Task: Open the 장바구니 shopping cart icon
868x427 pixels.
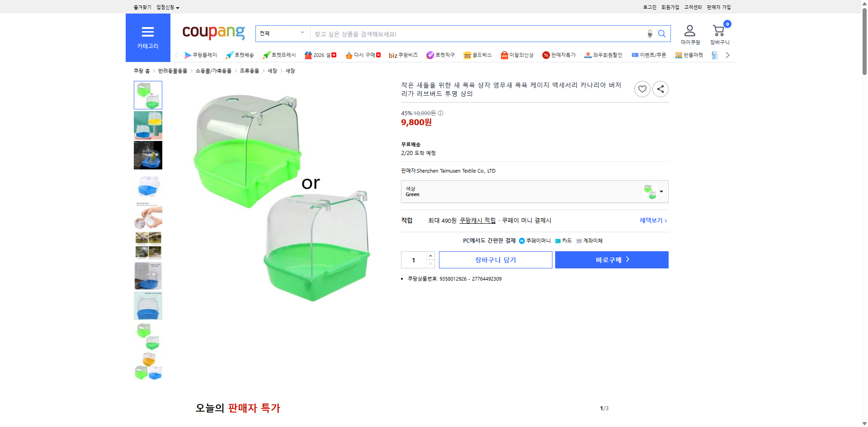Action: [x=718, y=30]
